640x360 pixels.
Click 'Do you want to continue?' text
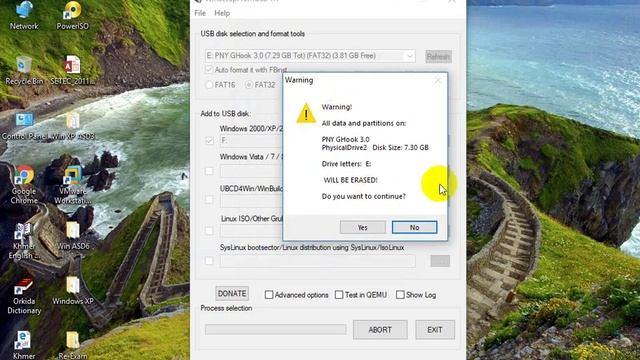[363, 196]
